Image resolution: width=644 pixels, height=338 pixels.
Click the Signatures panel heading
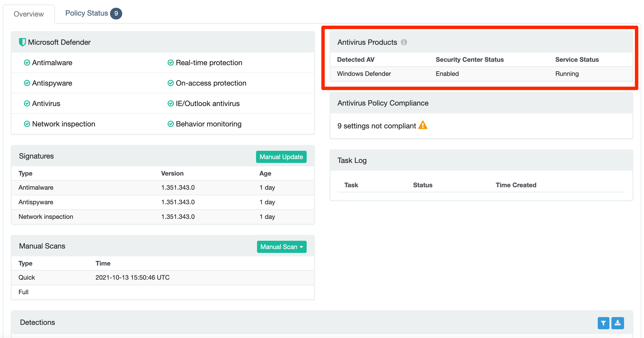(36, 156)
